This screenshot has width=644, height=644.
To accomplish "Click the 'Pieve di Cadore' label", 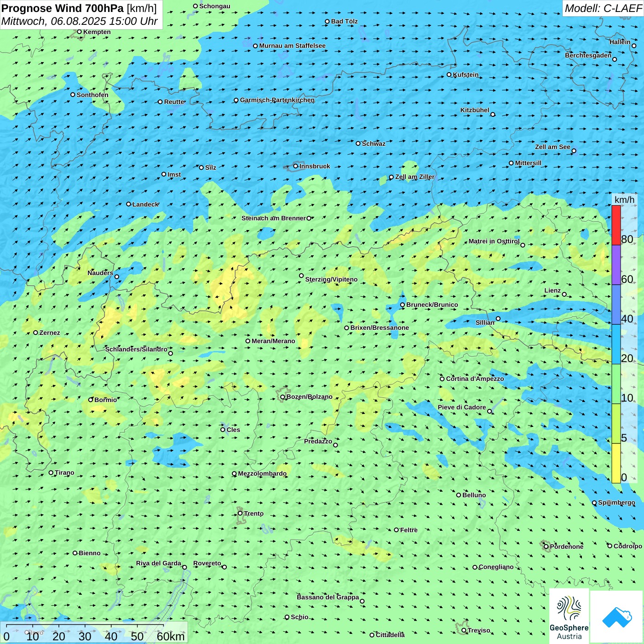I will pyautogui.click(x=462, y=407).
